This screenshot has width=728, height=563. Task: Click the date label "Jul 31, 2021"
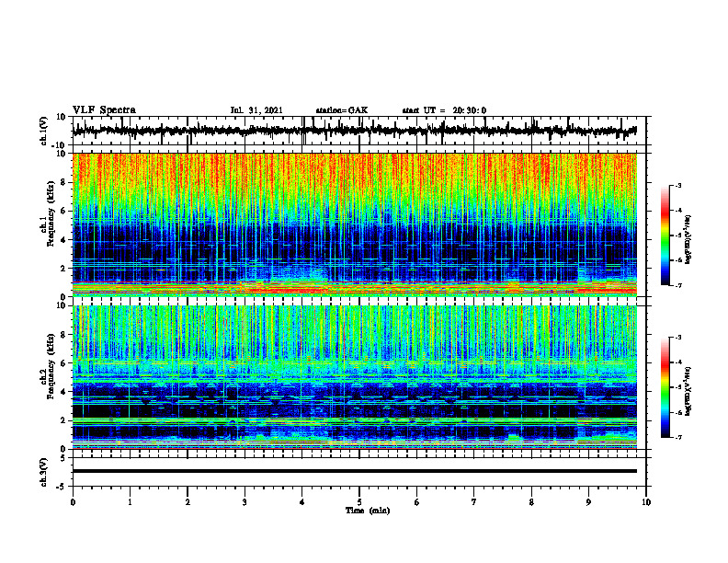256,110
